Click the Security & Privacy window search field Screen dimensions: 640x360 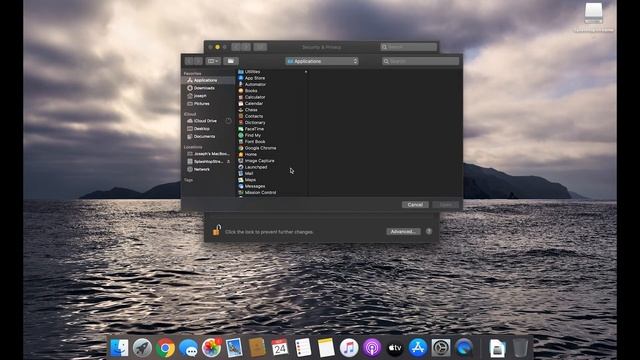408,47
